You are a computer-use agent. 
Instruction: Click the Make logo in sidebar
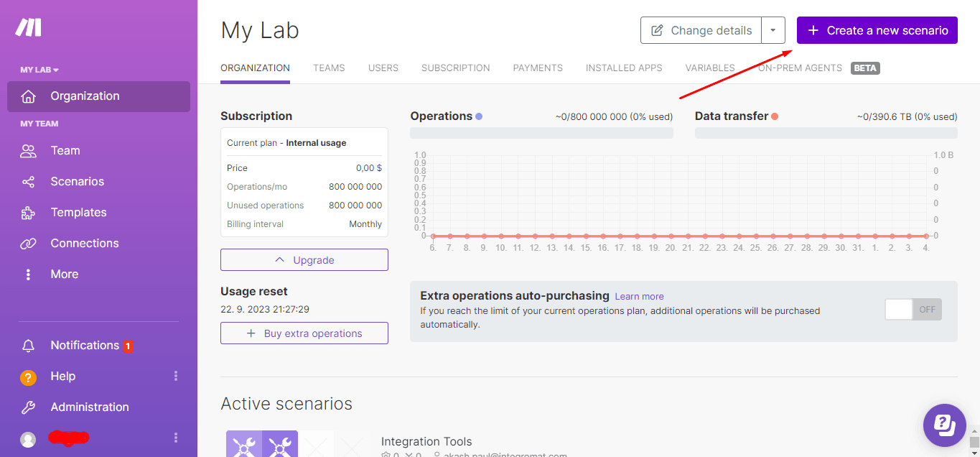(29, 27)
